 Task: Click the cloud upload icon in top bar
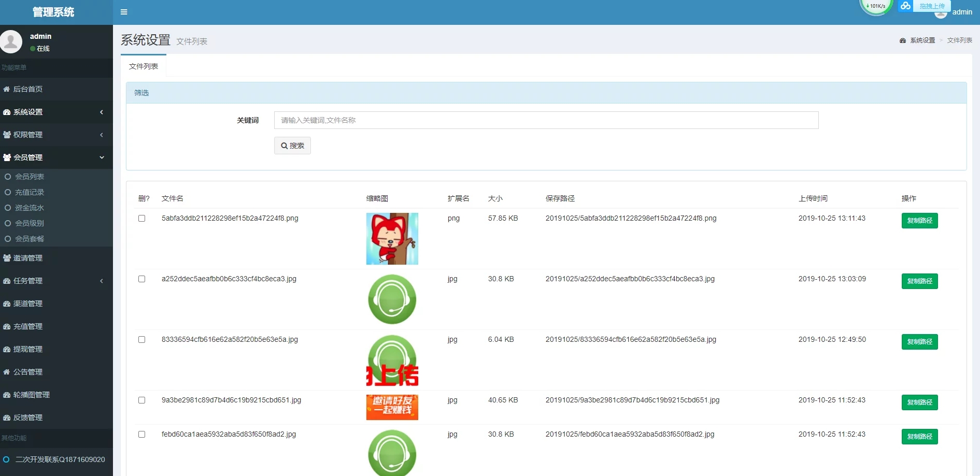[x=905, y=6]
